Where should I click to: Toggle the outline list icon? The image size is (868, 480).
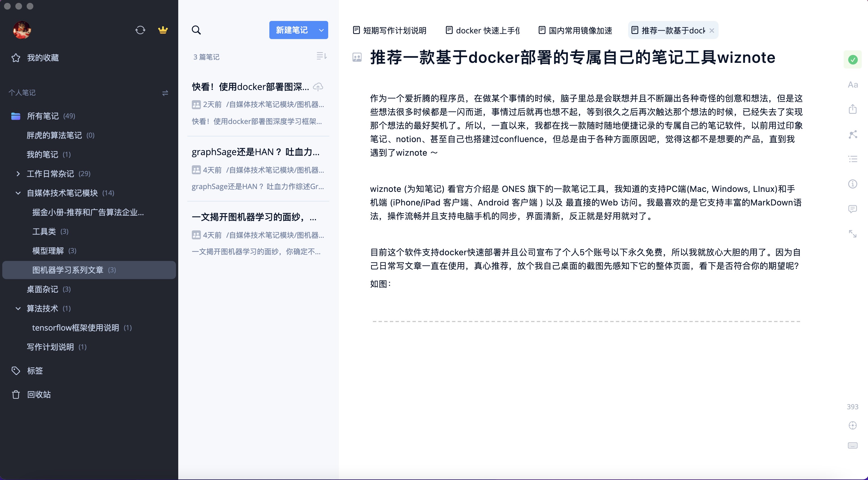pos(852,159)
